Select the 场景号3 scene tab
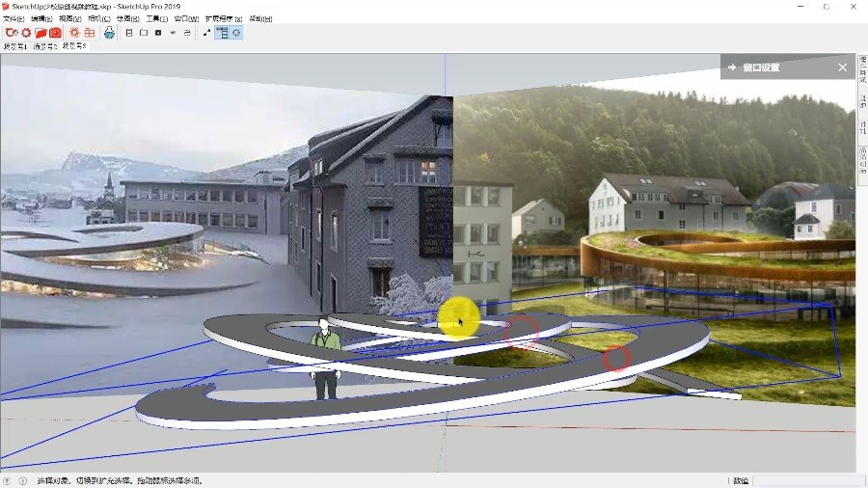Image resolution: width=868 pixels, height=488 pixels. (x=74, y=46)
